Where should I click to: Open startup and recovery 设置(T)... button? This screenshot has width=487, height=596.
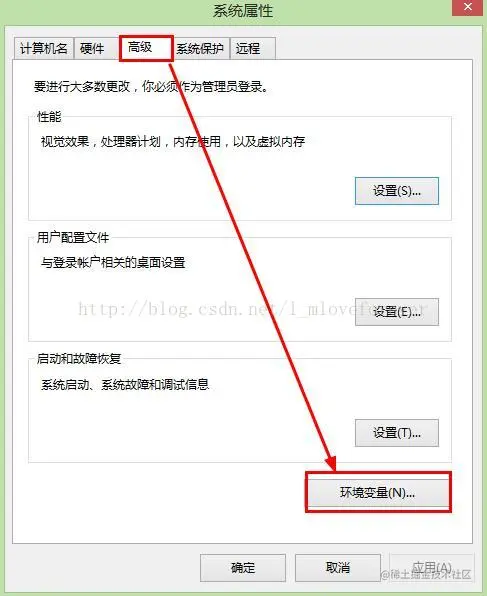[397, 433]
